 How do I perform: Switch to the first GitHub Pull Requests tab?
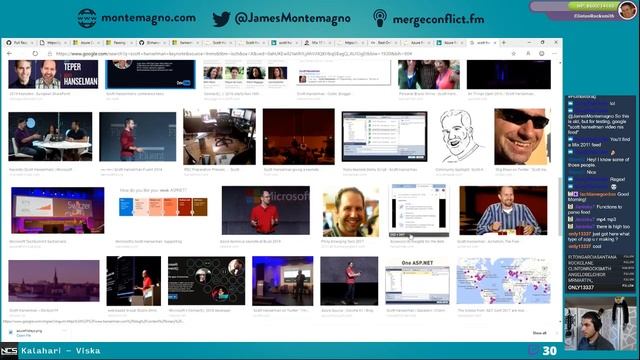[20, 42]
